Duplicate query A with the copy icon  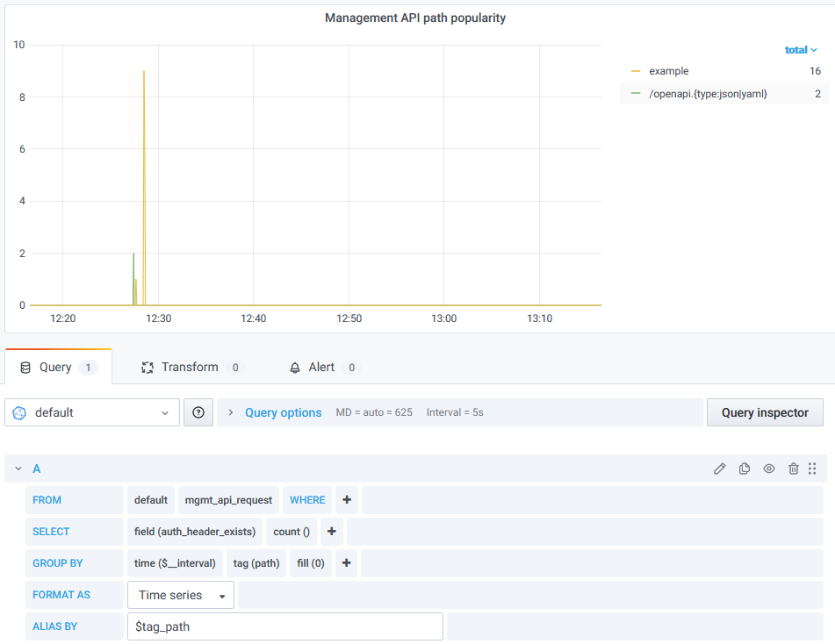(x=745, y=469)
